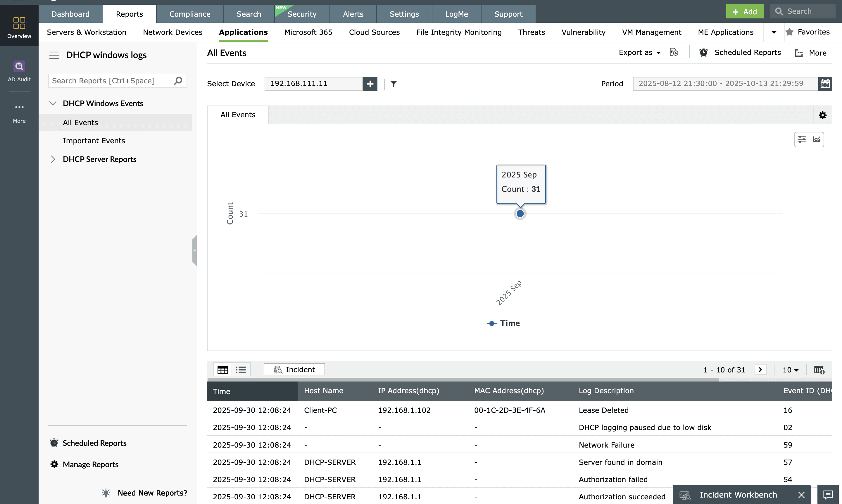
Task: Expand DHCP Server Reports tree node
Action: coord(53,159)
